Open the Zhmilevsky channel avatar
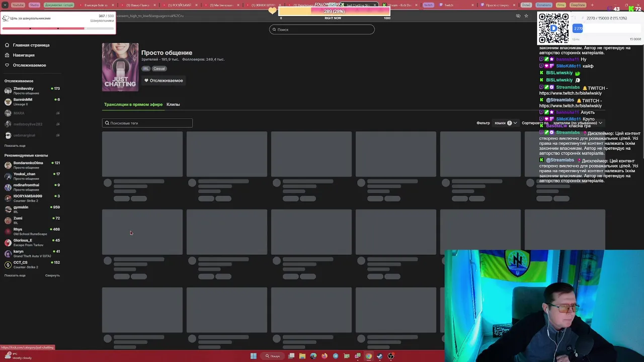Viewport: 644px width, 362px height. (x=8, y=90)
